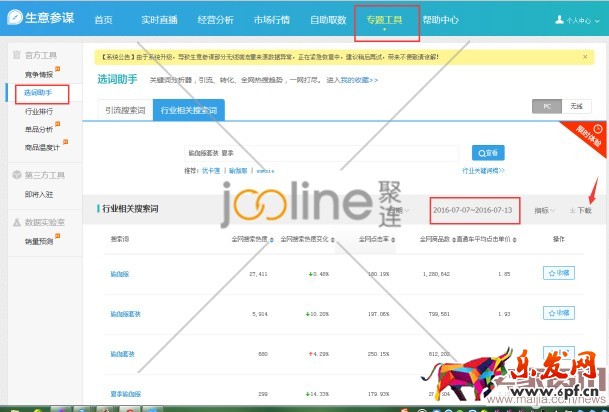Sort by 全网搜索热度变化 column icon
This screenshot has height=412, width=609.
332,240
